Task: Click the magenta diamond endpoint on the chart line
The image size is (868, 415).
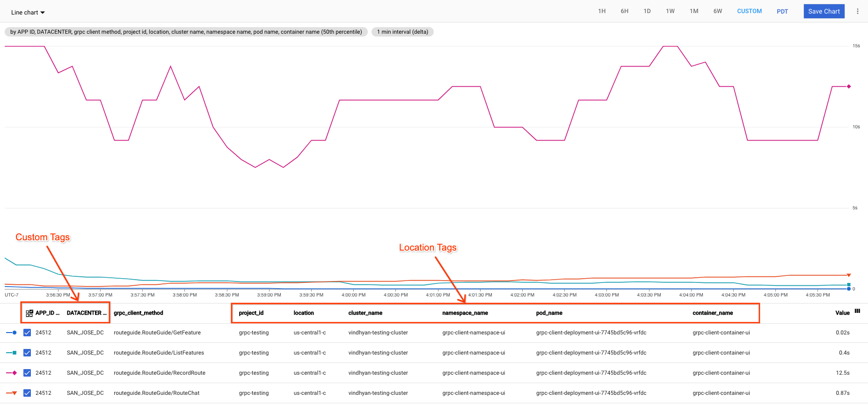Action: coord(848,87)
